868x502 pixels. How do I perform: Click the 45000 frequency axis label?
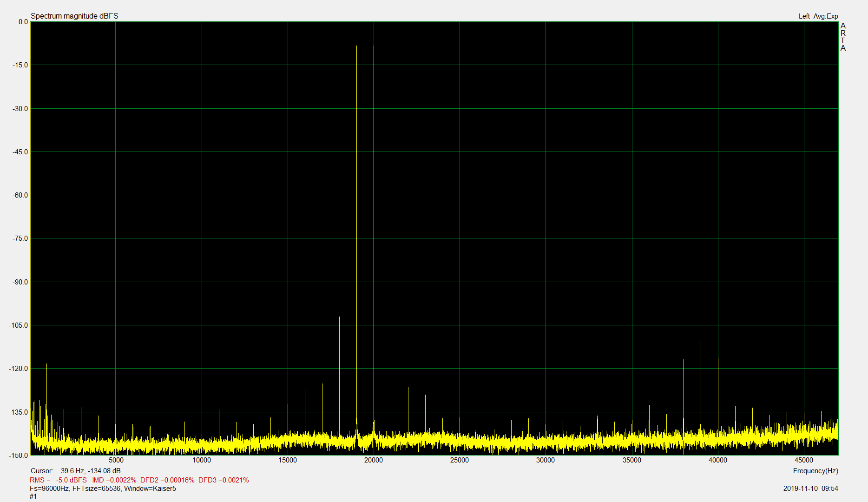[x=804, y=460]
